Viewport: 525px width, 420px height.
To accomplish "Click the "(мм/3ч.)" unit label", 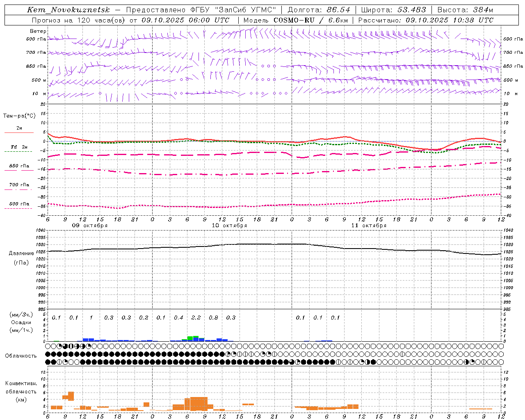I will pos(21,315).
